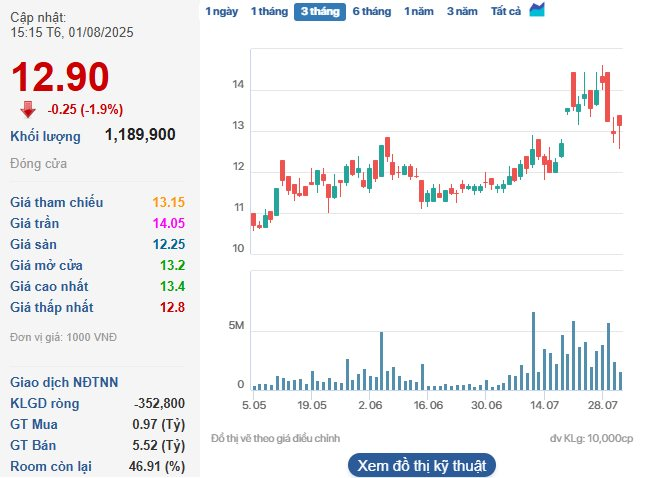
Task: Click the -0.25 (-1.9%) price change text
Action: [x=86, y=109]
